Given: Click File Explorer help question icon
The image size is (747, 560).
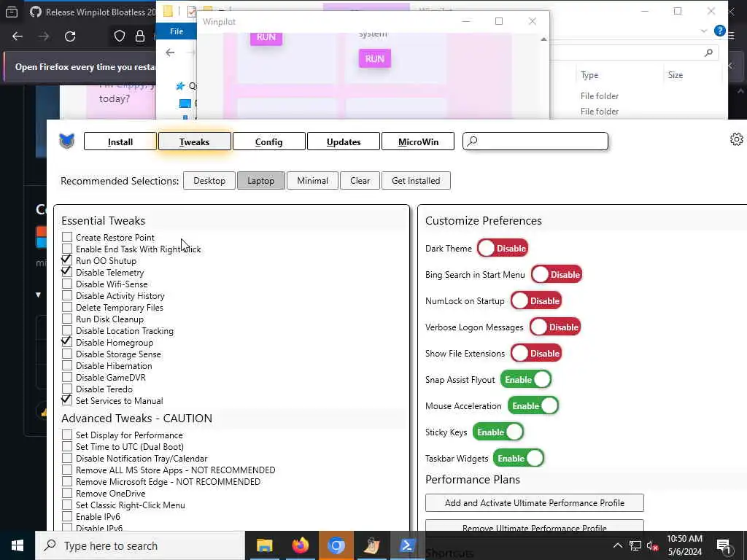Looking at the screenshot, I should [720, 31].
